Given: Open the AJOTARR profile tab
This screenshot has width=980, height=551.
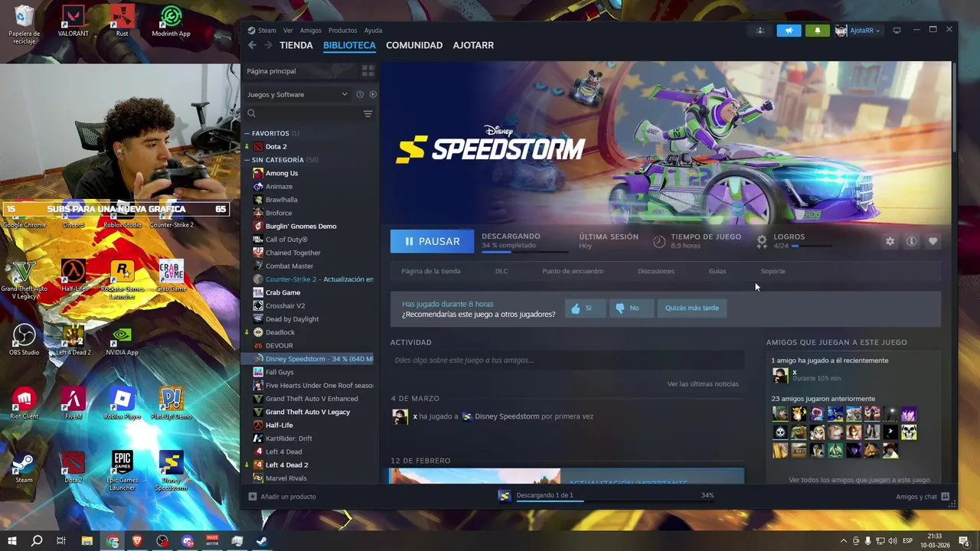Looking at the screenshot, I should (x=473, y=45).
